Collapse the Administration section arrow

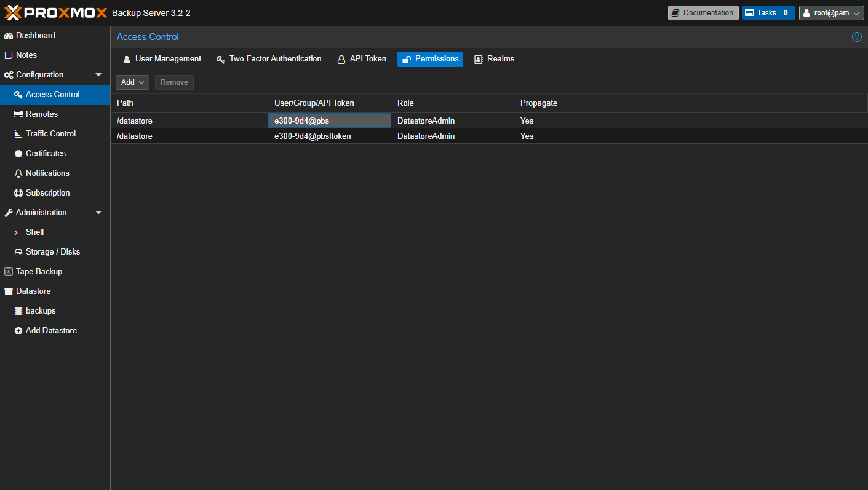click(98, 213)
